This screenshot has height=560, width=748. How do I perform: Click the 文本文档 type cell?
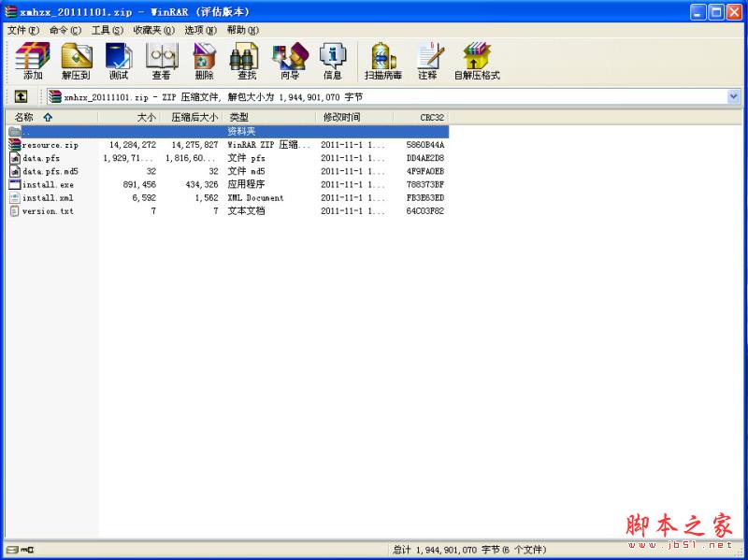click(246, 211)
